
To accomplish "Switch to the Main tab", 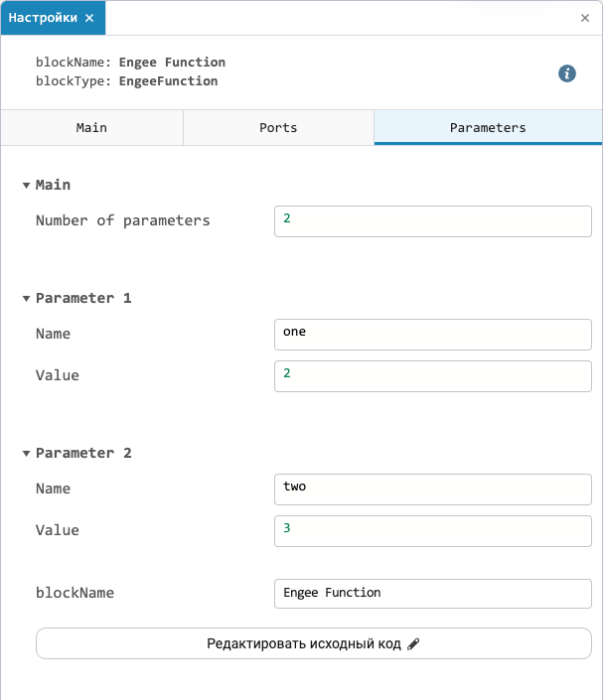I will click(91, 128).
